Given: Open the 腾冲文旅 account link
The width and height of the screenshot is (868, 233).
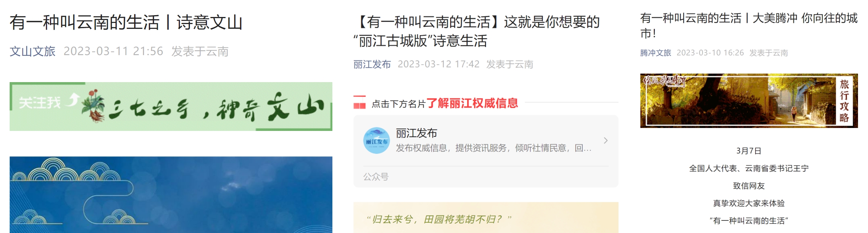Looking at the screenshot, I should pyautogui.click(x=656, y=53).
